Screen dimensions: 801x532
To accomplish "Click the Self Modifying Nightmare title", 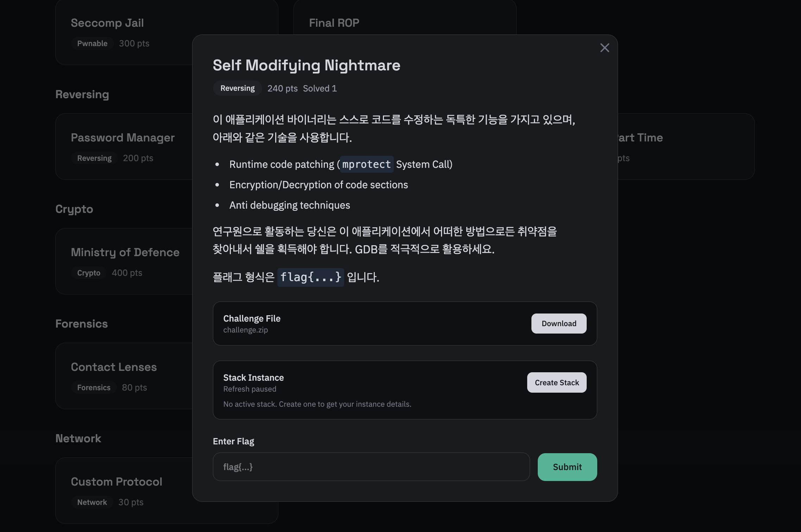I will pos(306,65).
